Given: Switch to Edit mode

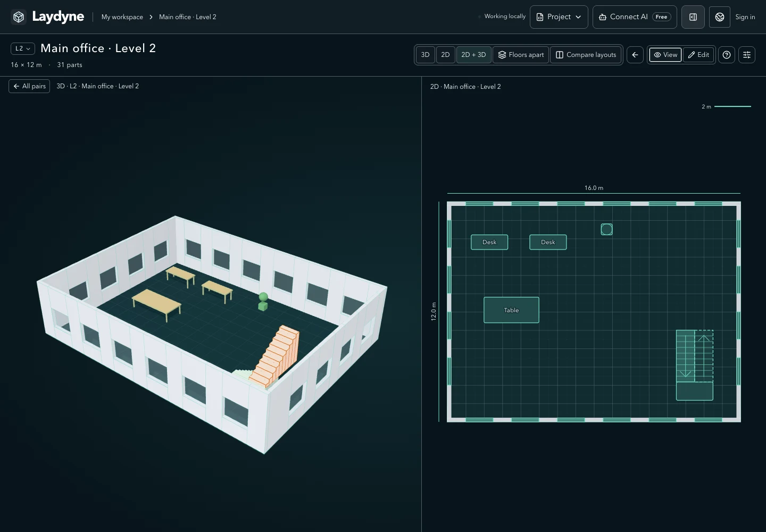Looking at the screenshot, I should [698, 55].
